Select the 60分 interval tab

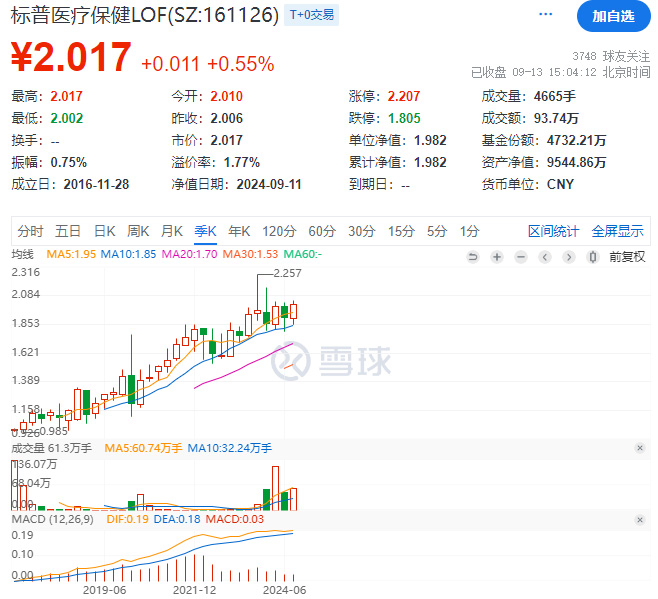[x=322, y=231]
